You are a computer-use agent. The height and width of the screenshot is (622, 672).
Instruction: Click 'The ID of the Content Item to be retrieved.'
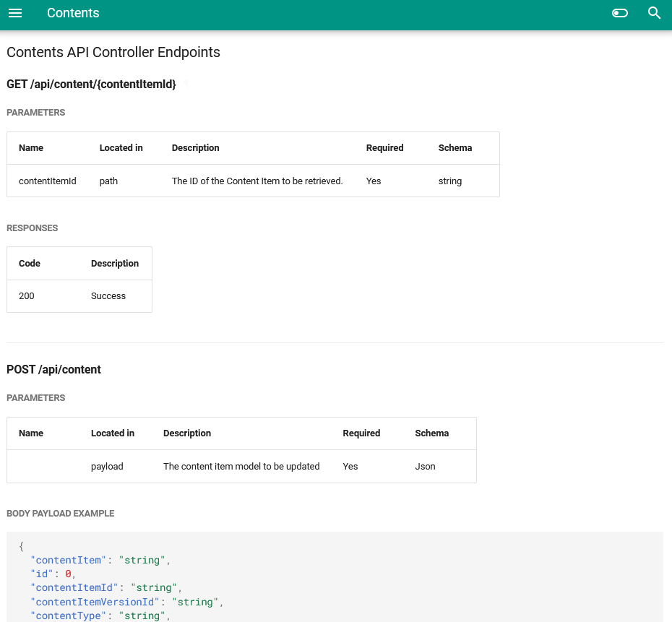257,181
